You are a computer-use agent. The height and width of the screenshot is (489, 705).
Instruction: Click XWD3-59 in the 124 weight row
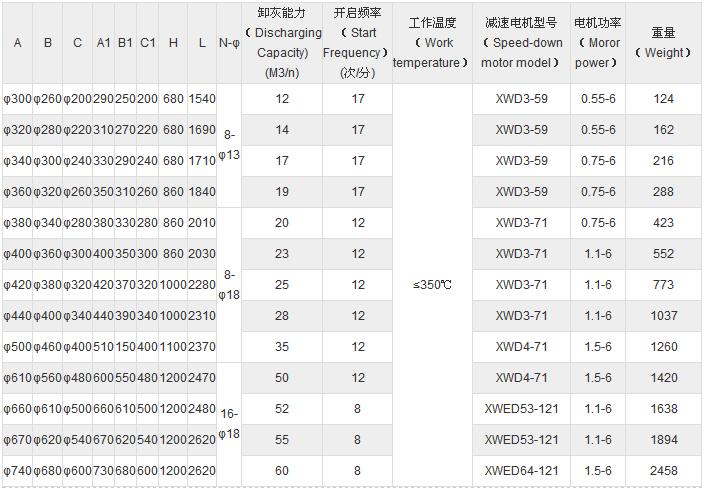(x=522, y=99)
